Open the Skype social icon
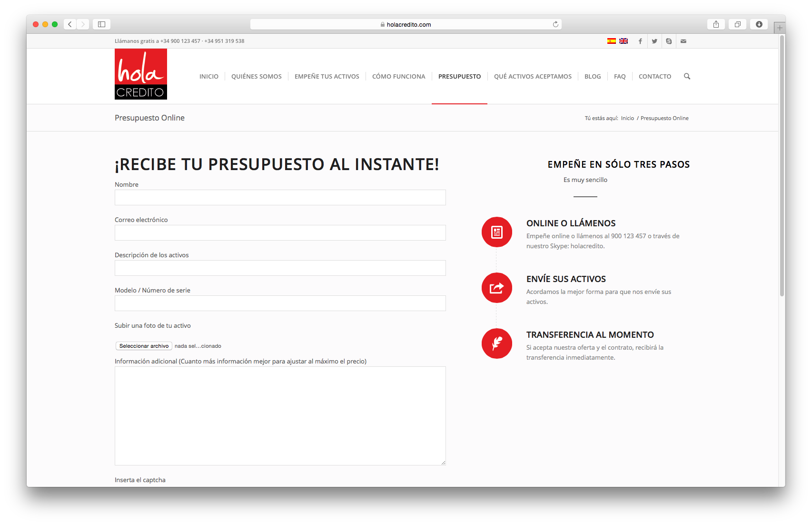The image size is (812, 525). pyautogui.click(x=669, y=41)
